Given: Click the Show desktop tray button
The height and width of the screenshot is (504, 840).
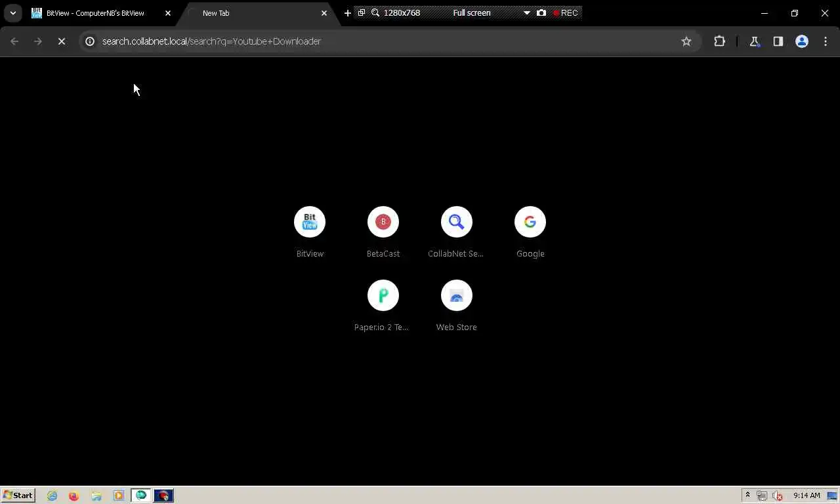Looking at the screenshot, I should [x=832, y=495].
